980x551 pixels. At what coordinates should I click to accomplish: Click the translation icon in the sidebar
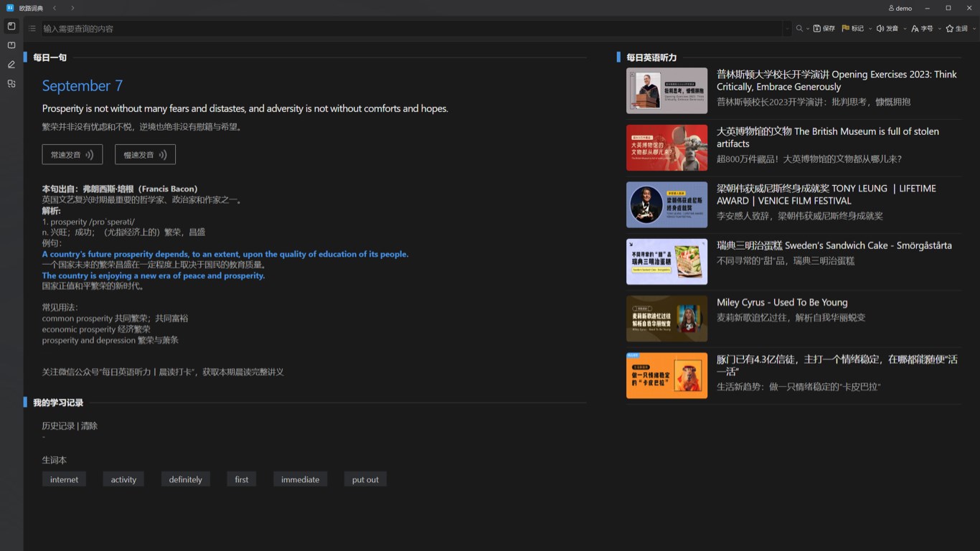point(11,83)
